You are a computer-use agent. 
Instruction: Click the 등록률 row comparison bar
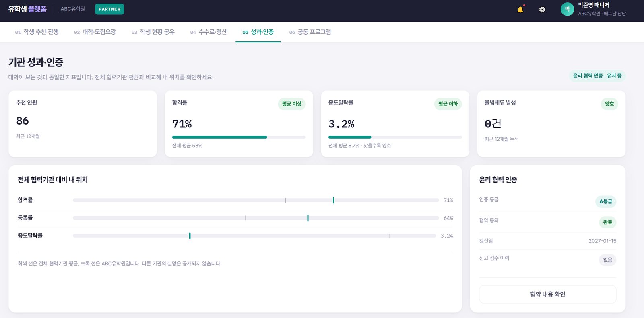[x=256, y=218]
